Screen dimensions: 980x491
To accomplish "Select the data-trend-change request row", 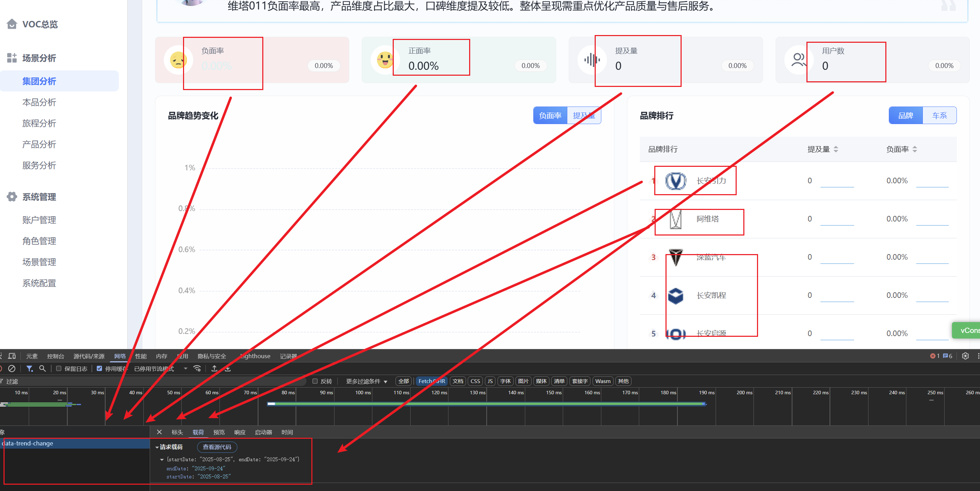I will 28,443.
